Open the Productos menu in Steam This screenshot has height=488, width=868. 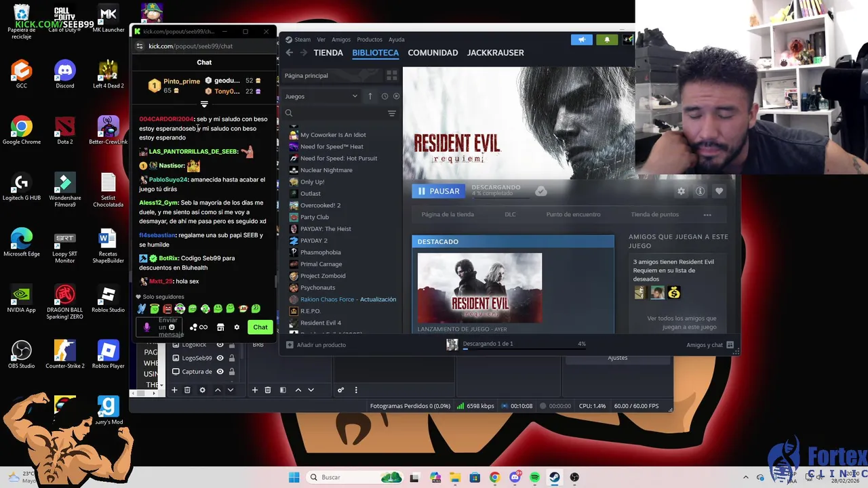(370, 39)
